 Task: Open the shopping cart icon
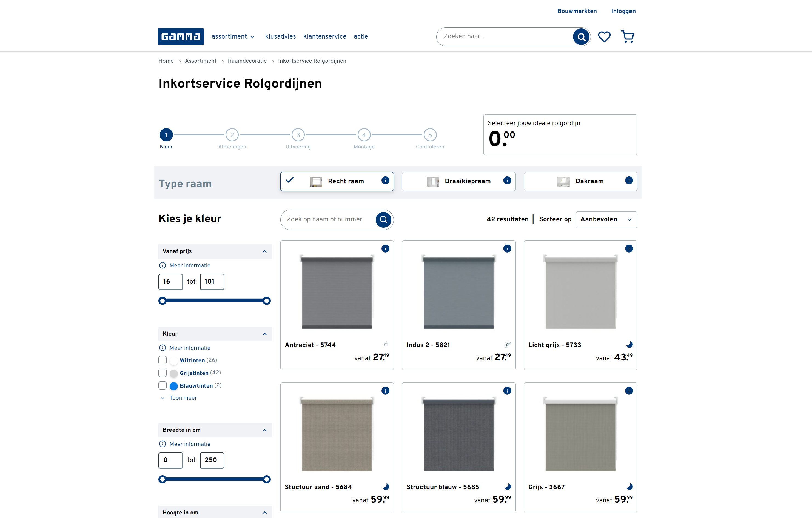tap(627, 36)
